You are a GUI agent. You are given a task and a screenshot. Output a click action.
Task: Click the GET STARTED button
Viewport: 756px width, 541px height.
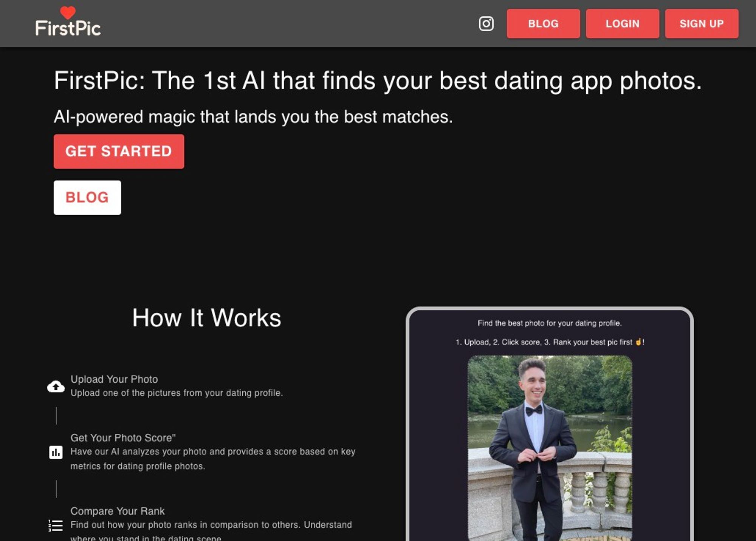point(119,151)
